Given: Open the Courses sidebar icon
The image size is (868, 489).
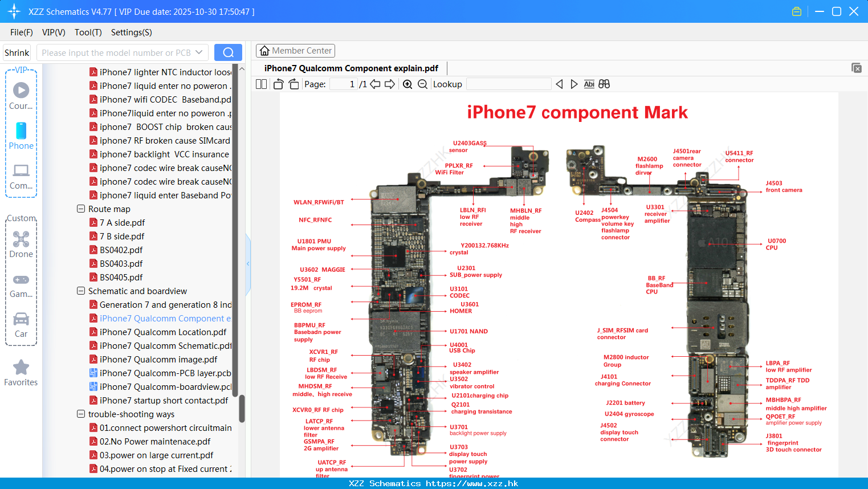Looking at the screenshot, I should pos(21,96).
